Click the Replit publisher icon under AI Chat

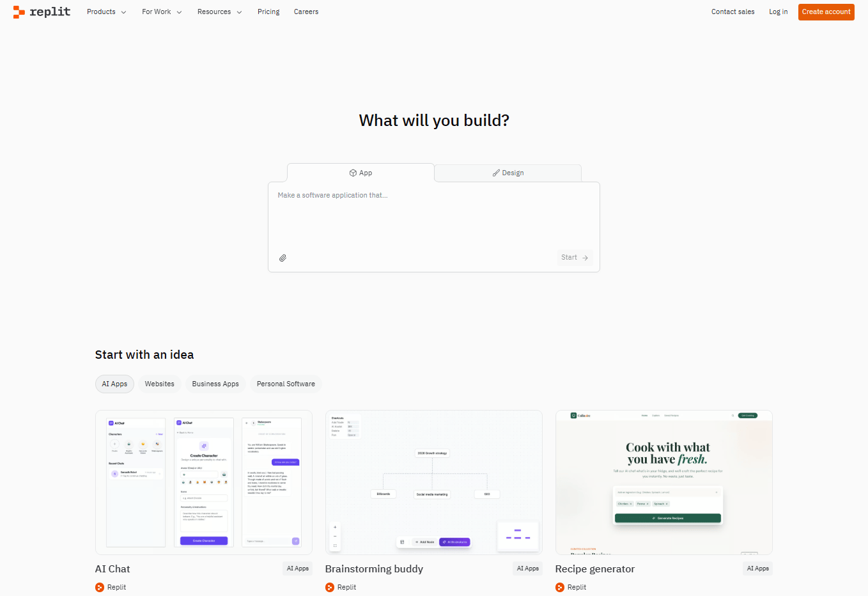point(100,587)
